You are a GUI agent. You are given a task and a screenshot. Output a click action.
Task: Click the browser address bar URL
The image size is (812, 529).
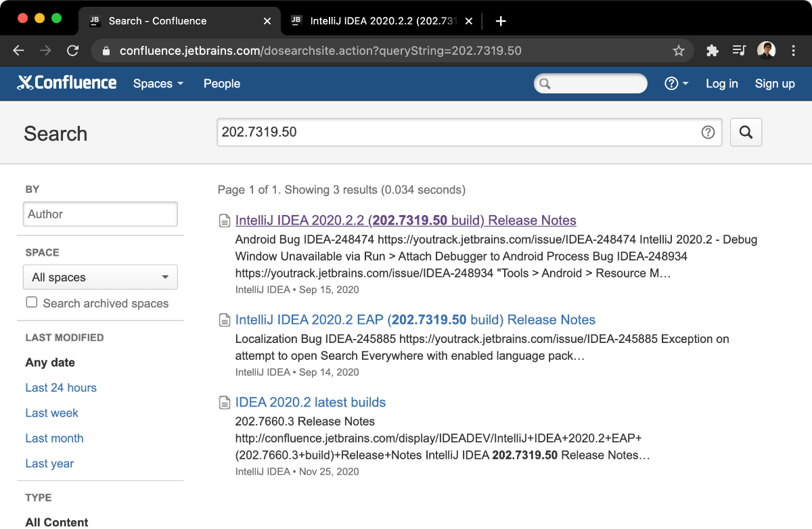[321, 51]
